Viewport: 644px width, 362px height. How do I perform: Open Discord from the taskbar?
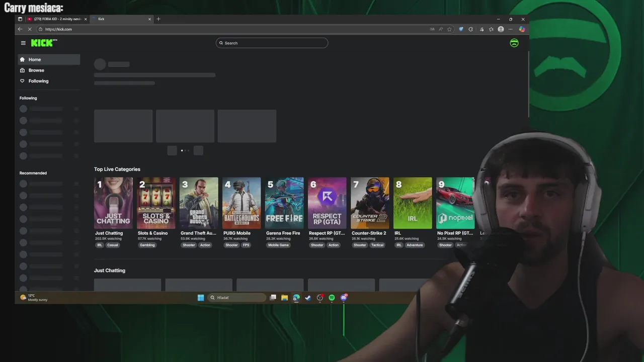344,298
